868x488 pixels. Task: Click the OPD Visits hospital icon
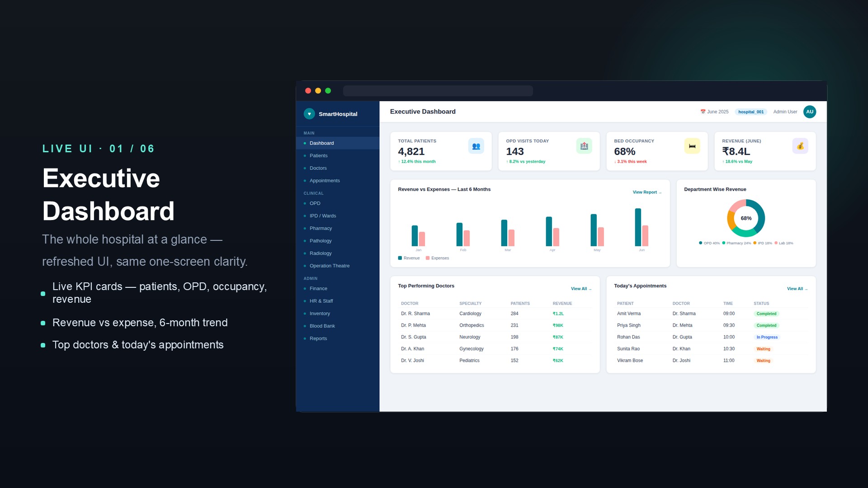pos(584,146)
